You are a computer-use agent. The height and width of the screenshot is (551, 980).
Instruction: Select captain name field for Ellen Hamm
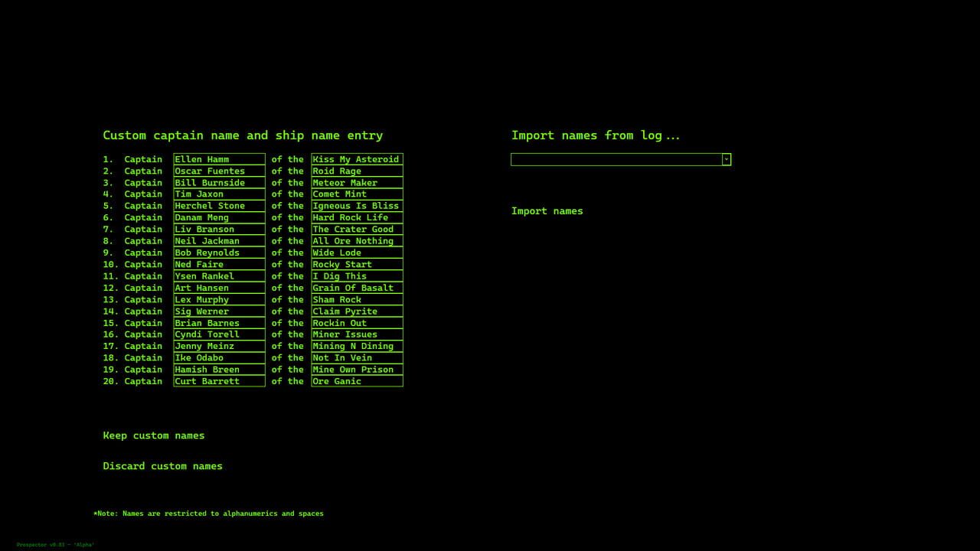click(x=218, y=159)
